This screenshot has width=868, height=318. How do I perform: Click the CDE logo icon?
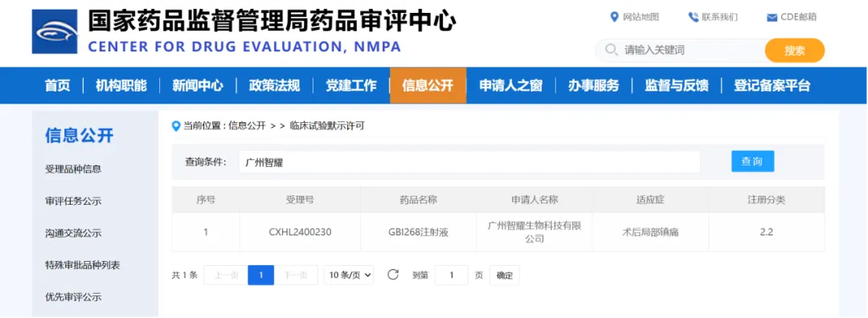tap(55, 31)
